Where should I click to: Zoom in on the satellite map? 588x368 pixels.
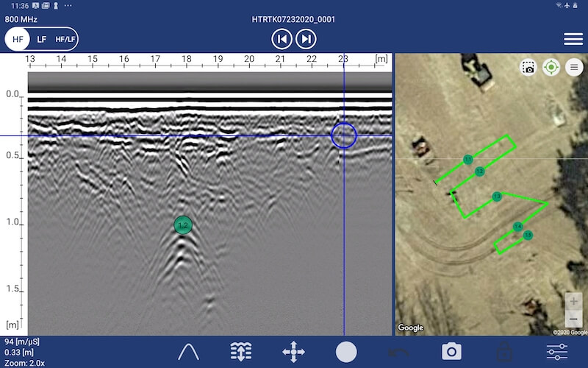[x=573, y=302]
